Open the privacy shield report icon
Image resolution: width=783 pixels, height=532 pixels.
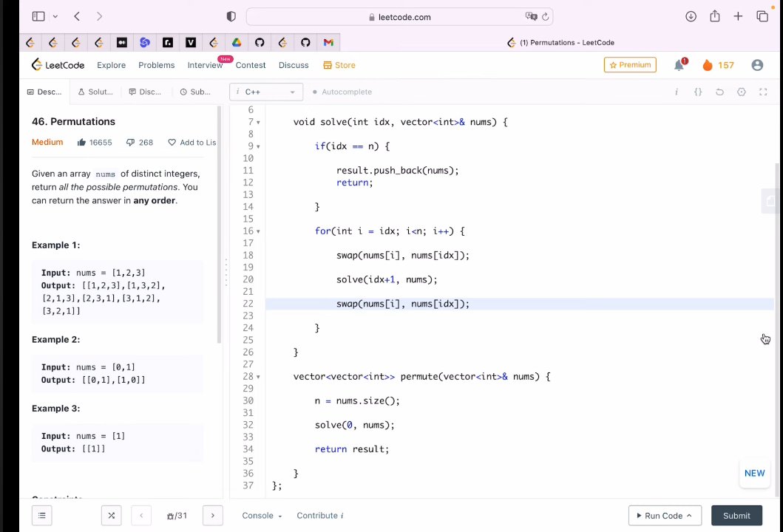pyautogui.click(x=231, y=16)
